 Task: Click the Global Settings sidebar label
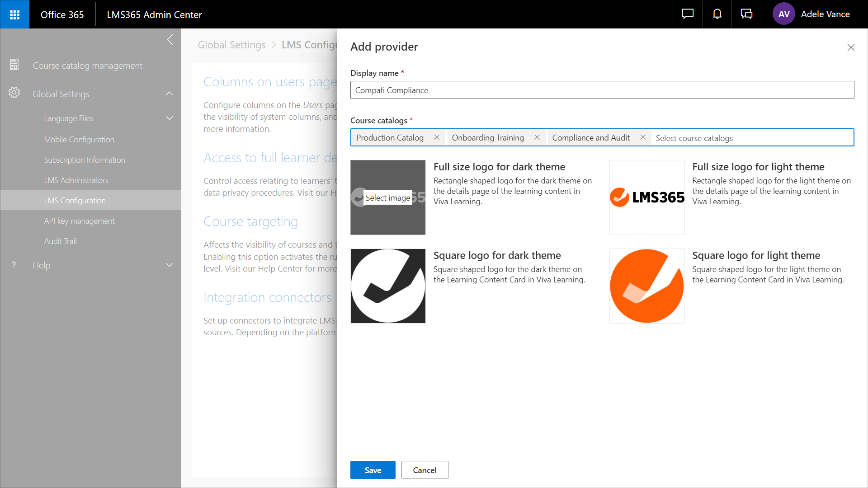61,94
